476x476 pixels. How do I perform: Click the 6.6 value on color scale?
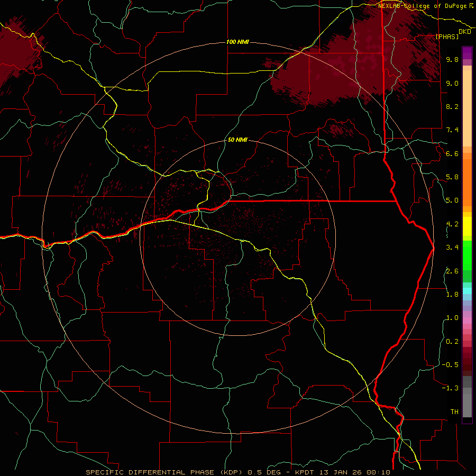452,153
